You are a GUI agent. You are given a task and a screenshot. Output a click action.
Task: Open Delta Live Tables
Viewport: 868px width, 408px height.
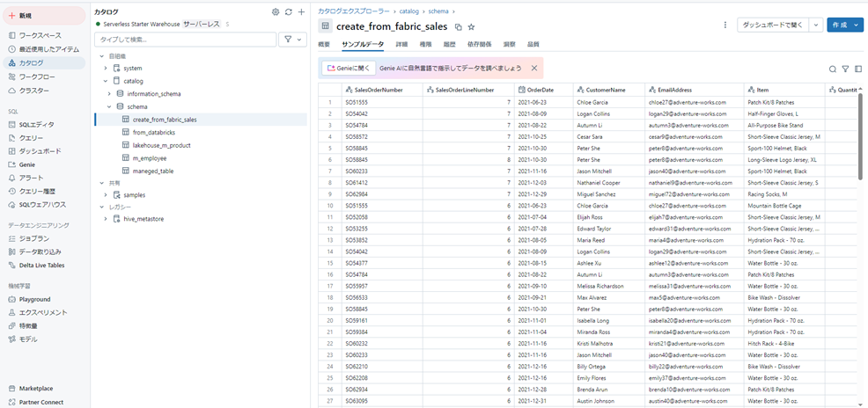[44, 266]
